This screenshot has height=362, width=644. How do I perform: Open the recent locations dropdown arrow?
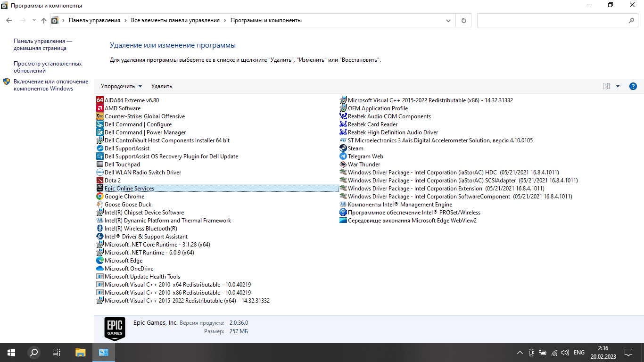[34, 20]
